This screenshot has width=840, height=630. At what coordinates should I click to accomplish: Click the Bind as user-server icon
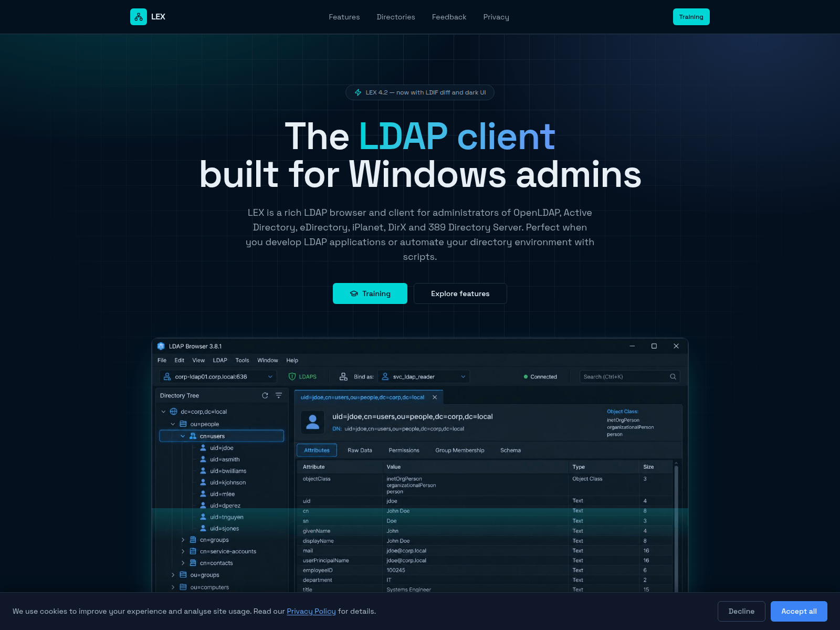(x=343, y=376)
